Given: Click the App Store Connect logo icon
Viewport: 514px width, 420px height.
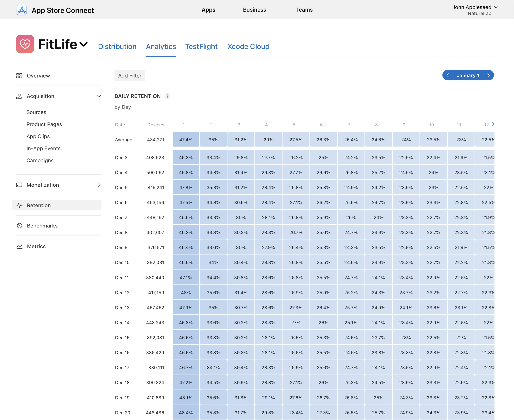Looking at the screenshot, I should pos(22,10).
